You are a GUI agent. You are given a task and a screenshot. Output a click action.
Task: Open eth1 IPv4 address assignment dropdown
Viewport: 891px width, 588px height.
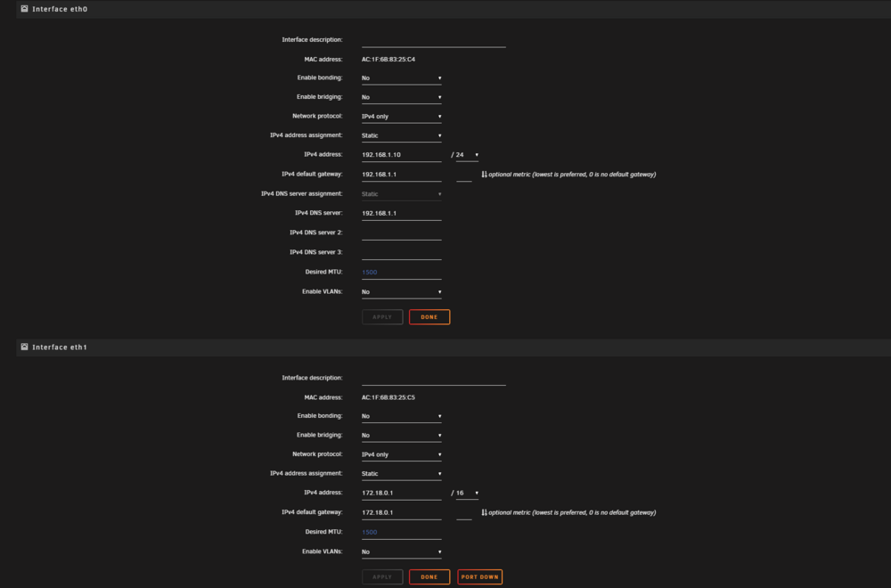(x=401, y=474)
